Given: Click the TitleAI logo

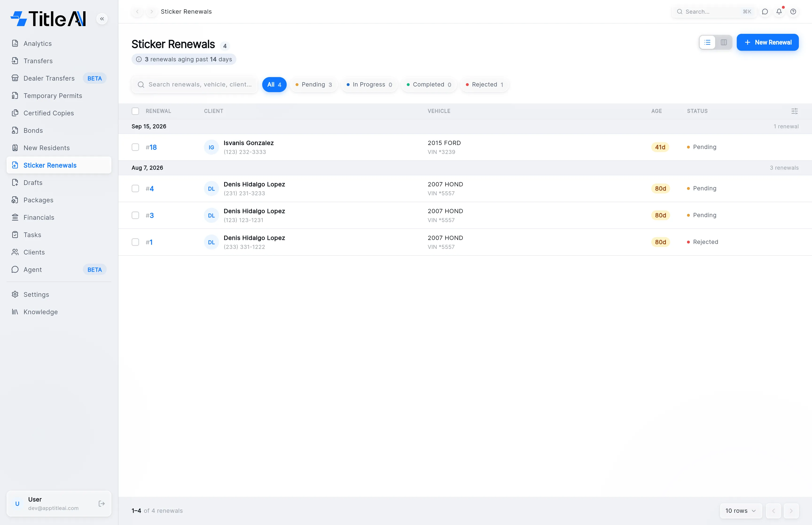Looking at the screenshot, I should pos(48,19).
